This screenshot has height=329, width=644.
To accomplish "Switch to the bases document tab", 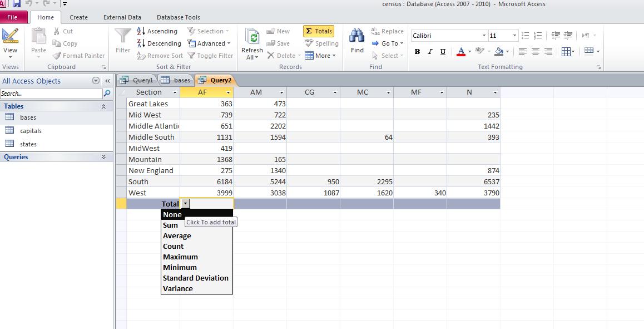I will point(176,80).
